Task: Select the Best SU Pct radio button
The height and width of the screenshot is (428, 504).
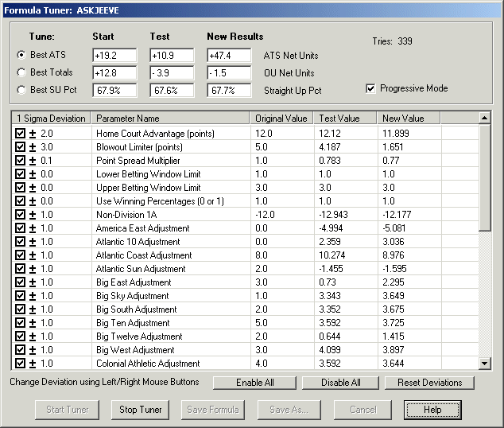Action: 21,90
